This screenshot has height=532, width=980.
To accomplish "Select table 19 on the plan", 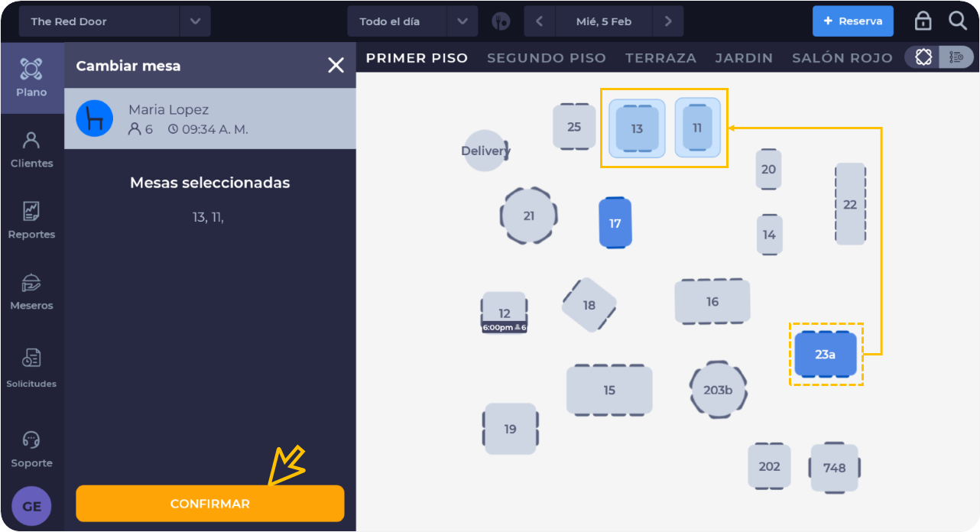I will point(511,429).
